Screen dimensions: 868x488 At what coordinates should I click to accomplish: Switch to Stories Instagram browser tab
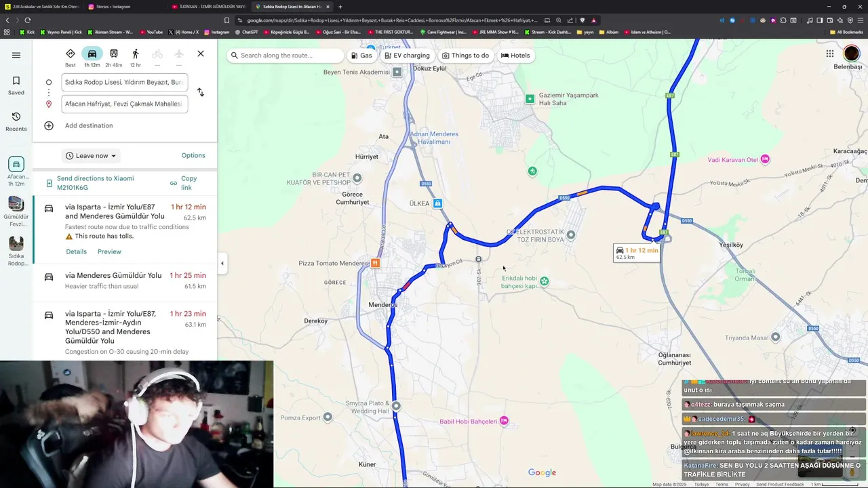coord(125,7)
